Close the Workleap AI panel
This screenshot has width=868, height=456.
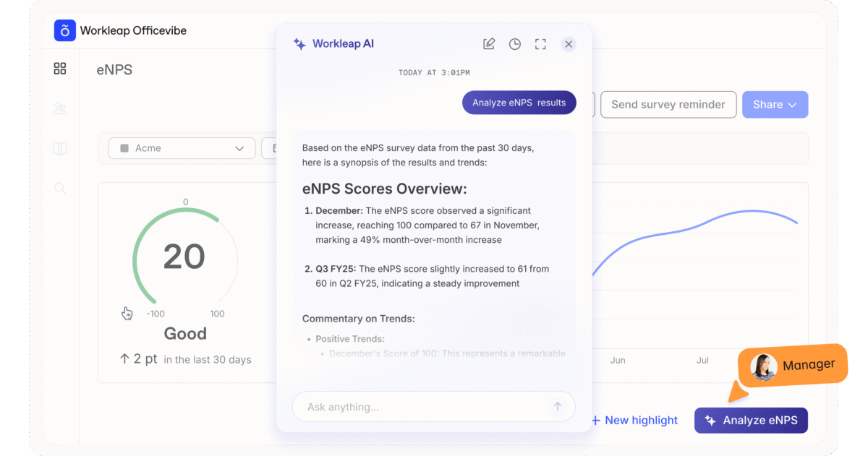pos(569,44)
